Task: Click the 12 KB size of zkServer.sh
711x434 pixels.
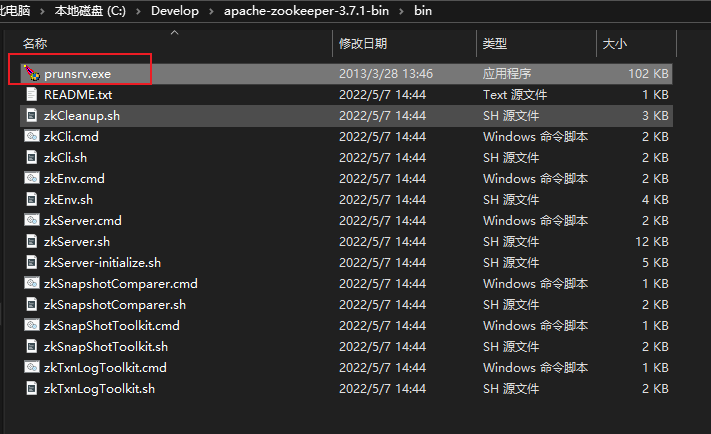Action: click(652, 242)
